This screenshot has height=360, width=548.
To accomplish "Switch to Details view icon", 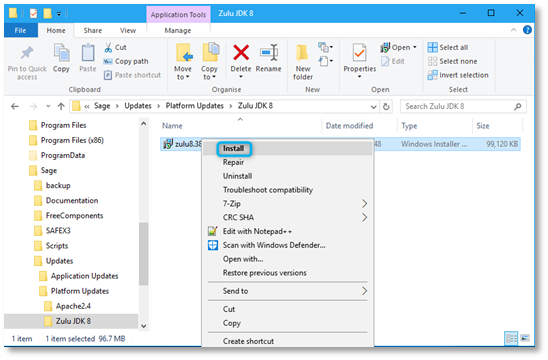I will pyautogui.click(x=511, y=338).
